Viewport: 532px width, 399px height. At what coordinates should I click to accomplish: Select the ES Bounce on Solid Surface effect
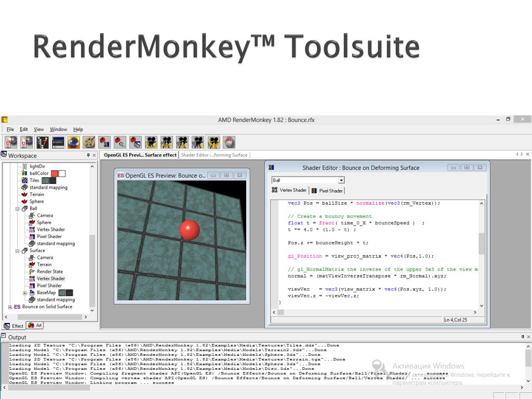pyautogui.click(x=47, y=307)
